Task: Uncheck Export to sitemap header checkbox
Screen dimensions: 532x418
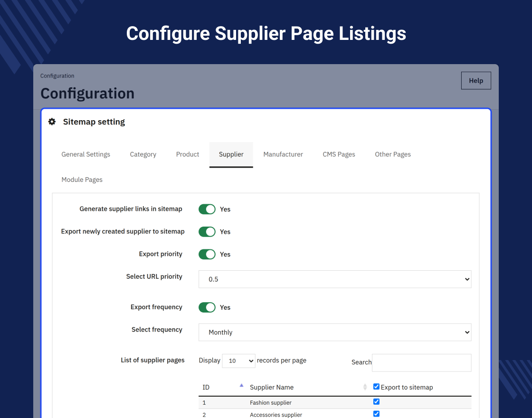Action: coord(376,387)
